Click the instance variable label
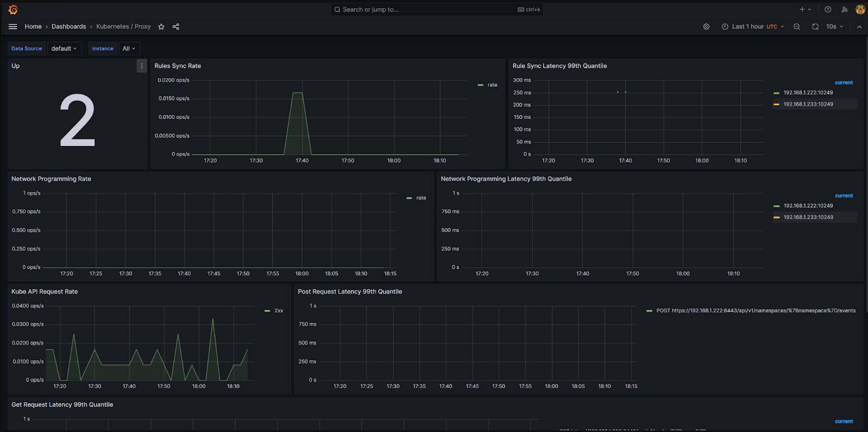Screen dimensions: 868x432 point(103,48)
